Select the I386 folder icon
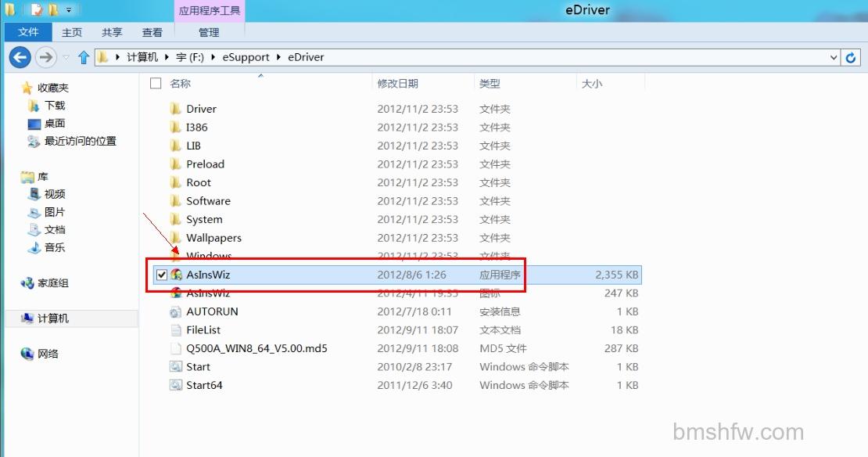 coord(175,127)
